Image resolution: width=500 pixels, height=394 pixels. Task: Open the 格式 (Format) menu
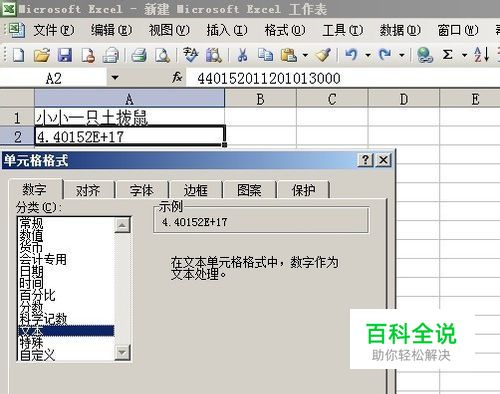285,31
